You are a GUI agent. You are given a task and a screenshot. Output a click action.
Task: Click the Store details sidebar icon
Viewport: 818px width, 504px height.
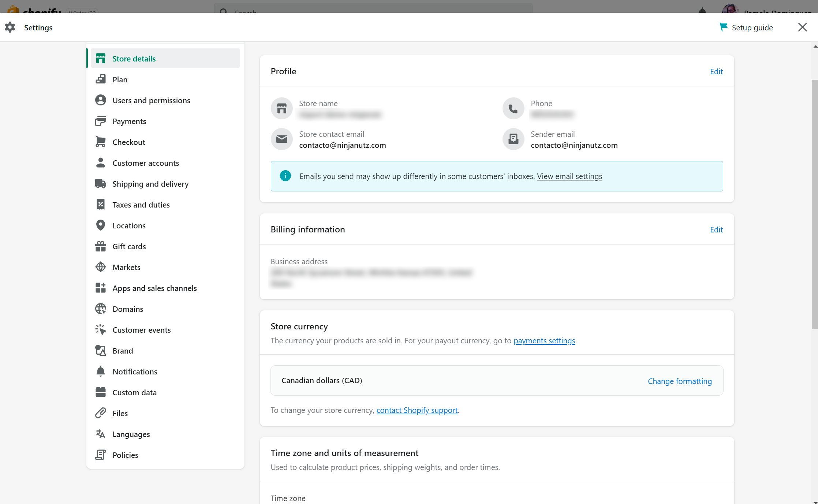[x=101, y=59]
